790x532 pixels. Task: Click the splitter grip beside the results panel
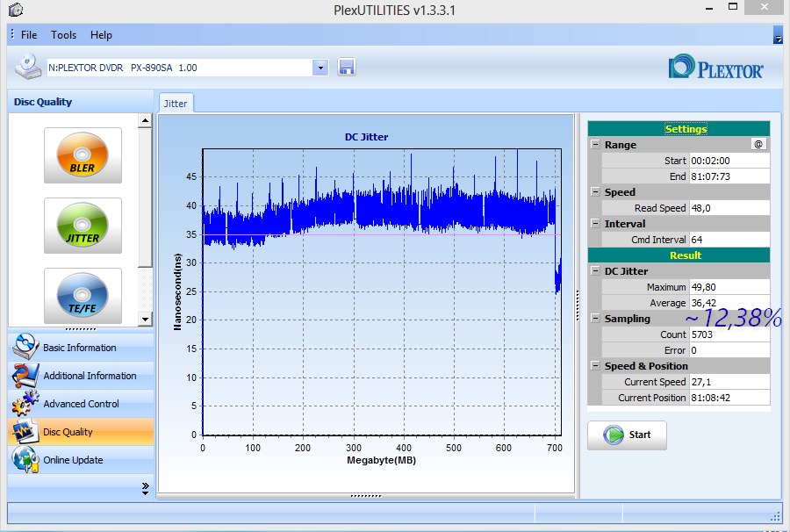coord(578,306)
